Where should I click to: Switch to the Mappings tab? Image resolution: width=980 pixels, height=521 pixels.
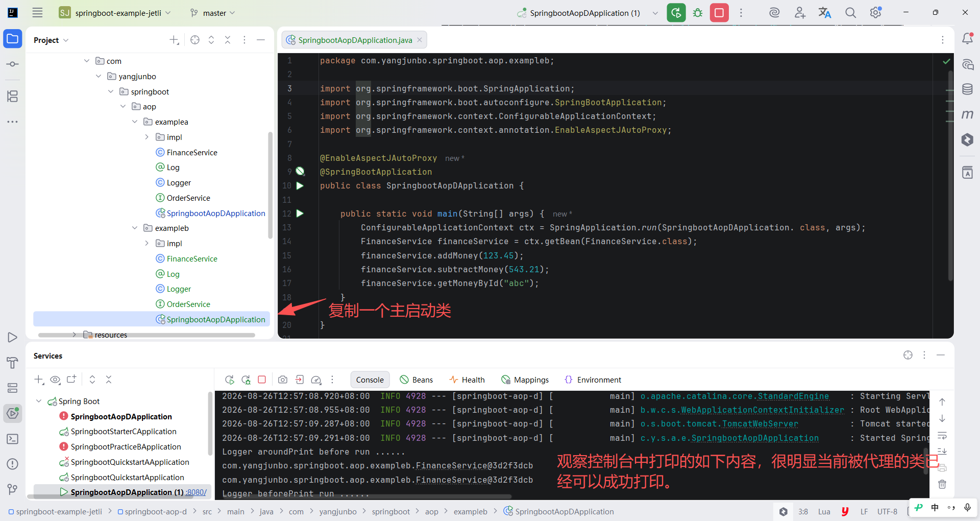[525, 380]
